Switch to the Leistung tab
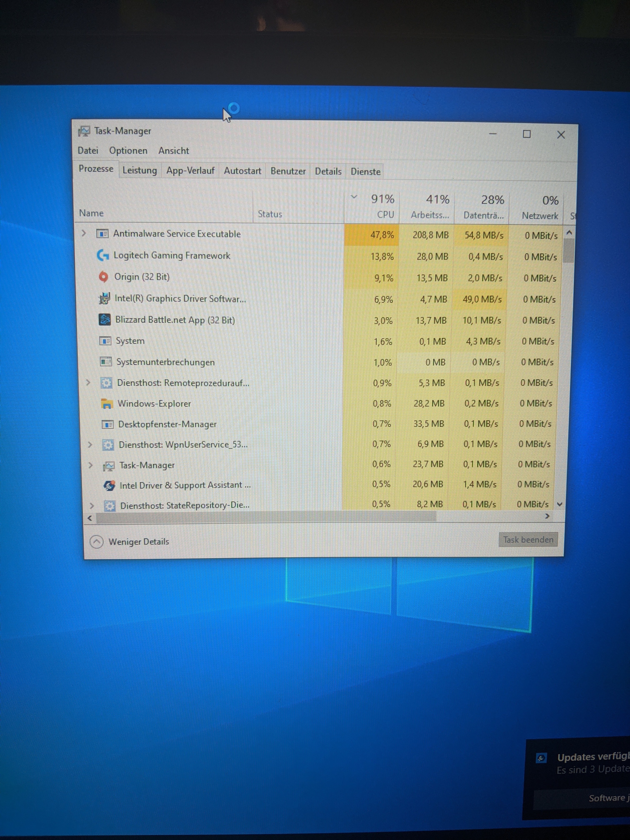This screenshot has height=840, width=630. coord(139,170)
